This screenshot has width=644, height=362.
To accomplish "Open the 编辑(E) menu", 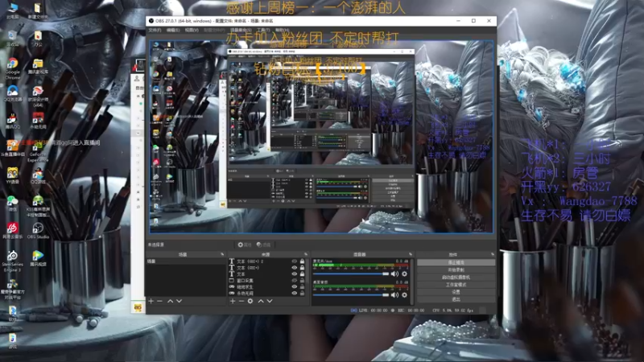I will [173, 30].
